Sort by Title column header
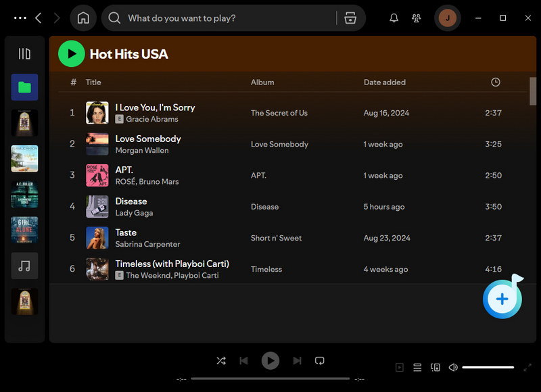This screenshot has height=392, width=541. [x=93, y=82]
